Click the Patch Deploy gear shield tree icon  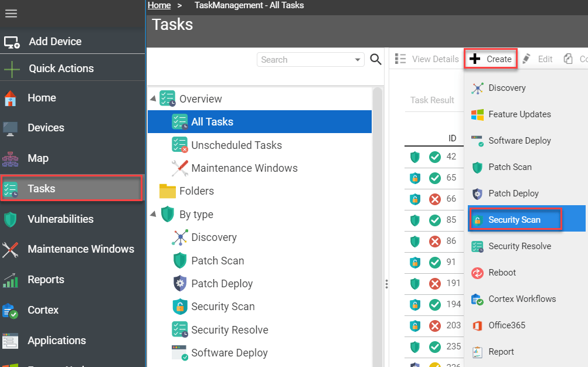click(180, 283)
